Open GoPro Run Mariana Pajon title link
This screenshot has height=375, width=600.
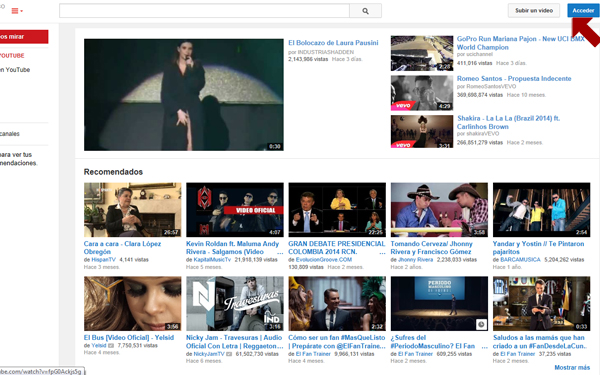coord(520,43)
